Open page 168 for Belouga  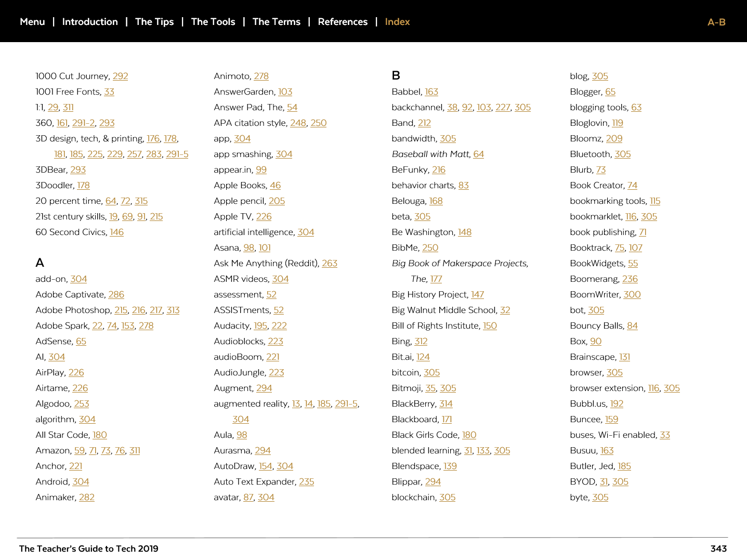point(436,201)
